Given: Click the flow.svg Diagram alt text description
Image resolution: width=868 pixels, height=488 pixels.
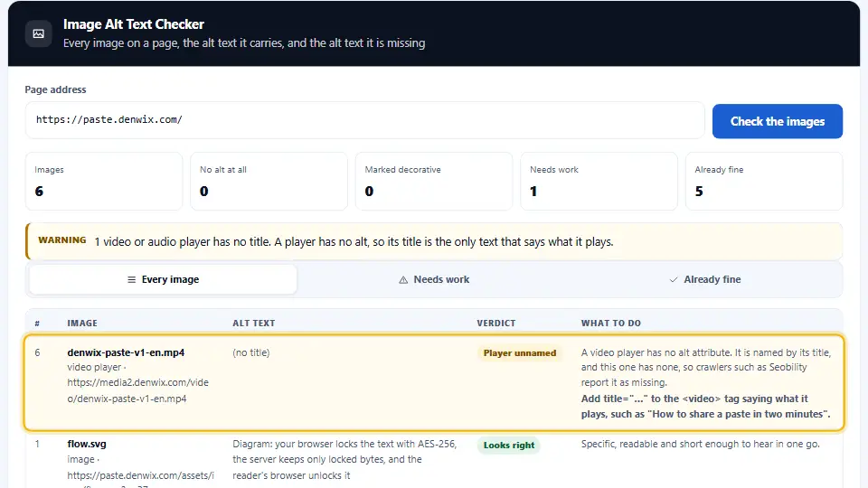Looking at the screenshot, I should tap(344, 459).
